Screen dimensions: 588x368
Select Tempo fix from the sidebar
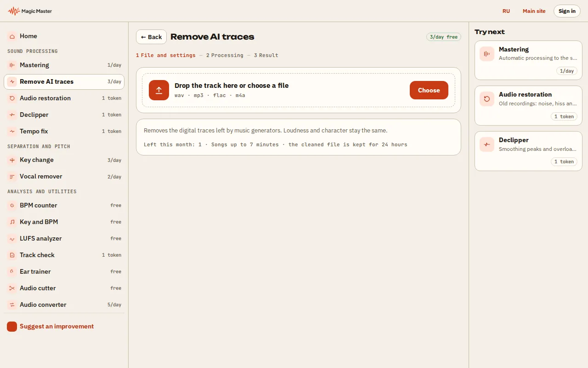click(64, 131)
